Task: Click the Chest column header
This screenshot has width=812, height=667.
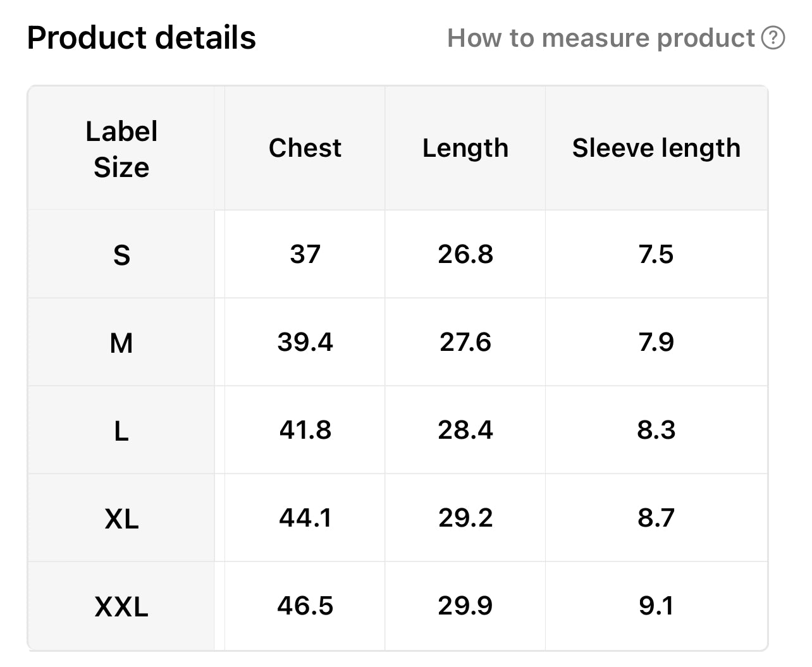Action: (305, 148)
